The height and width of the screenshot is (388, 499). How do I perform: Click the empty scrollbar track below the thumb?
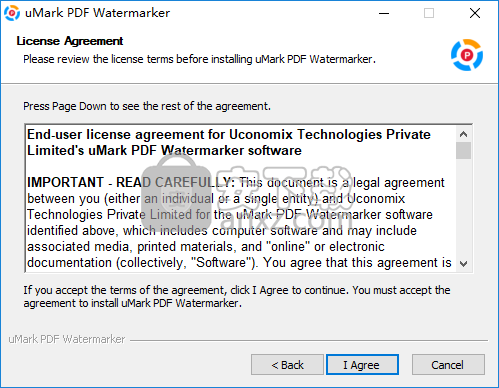(x=463, y=208)
